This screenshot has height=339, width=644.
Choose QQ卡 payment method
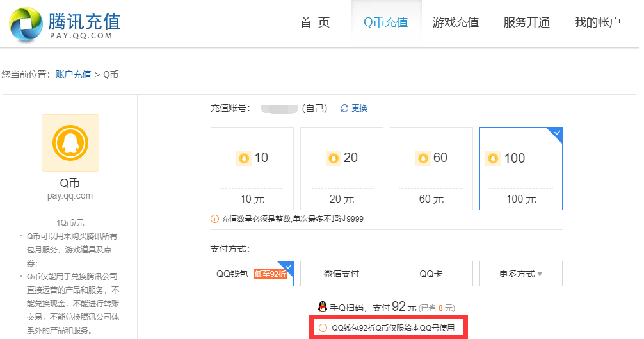431,274
